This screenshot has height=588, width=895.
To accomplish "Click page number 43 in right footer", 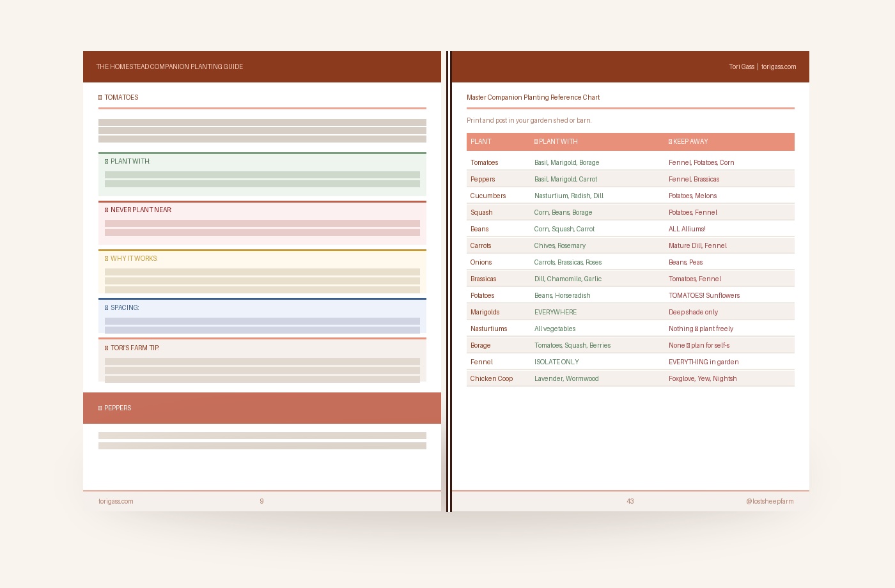I will tap(630, 502).
